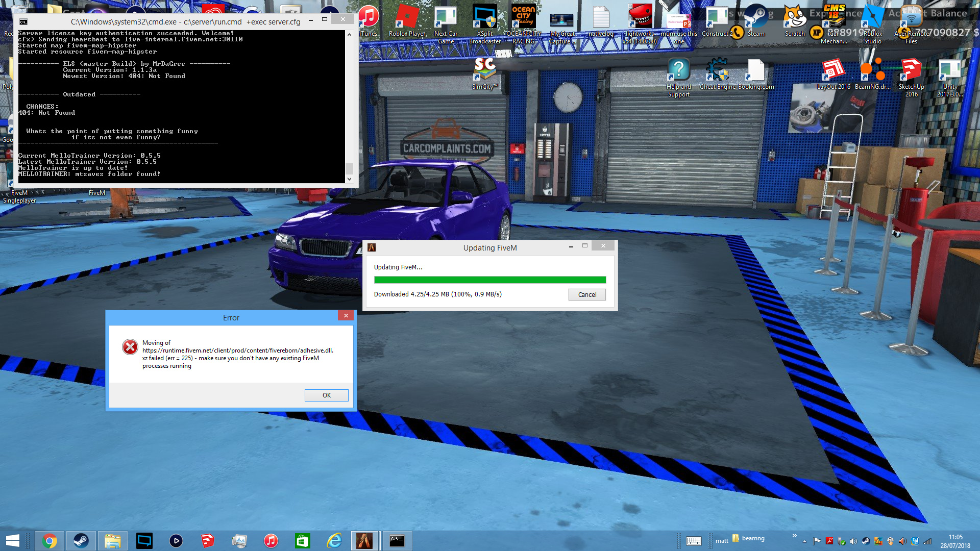This screenshot has height=551, width=980.
Task: Click the Updating FiveM progress bar
Action: (489, 280)
